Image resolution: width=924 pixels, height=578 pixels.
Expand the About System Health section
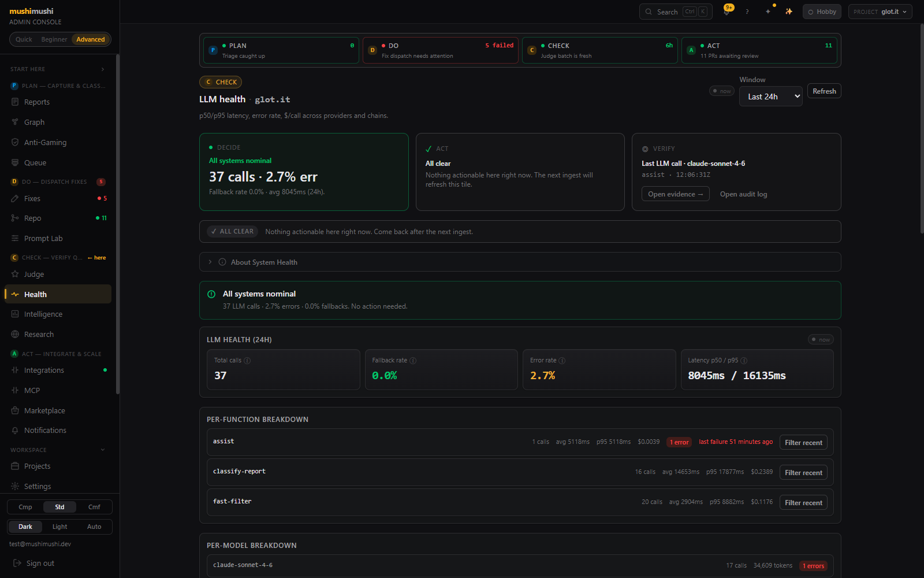[x=520, y=262]
